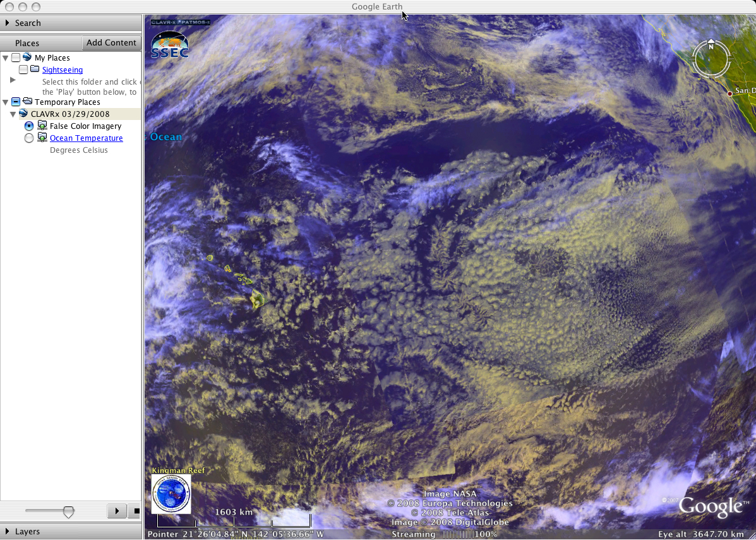Viewport: 756px width, 540px height.
Task: Select the CLAVRx 03/29/2008 tree row
Action: [70, 114]
